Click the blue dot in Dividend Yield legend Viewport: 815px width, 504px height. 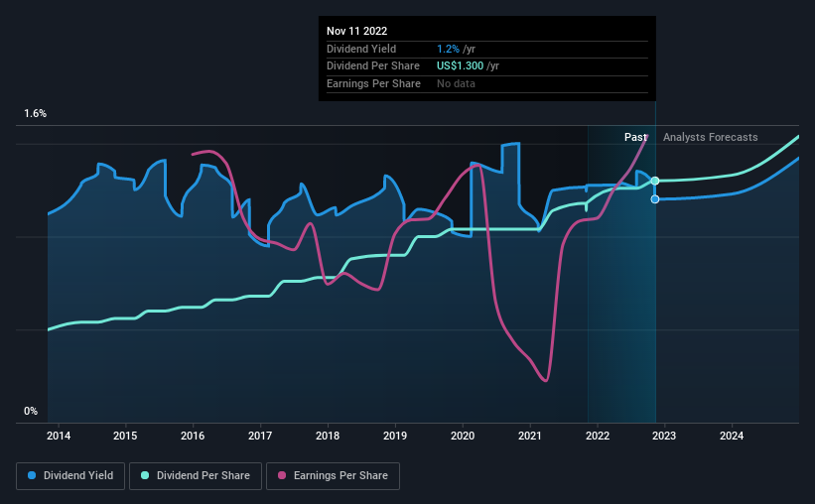pos(32,475)
